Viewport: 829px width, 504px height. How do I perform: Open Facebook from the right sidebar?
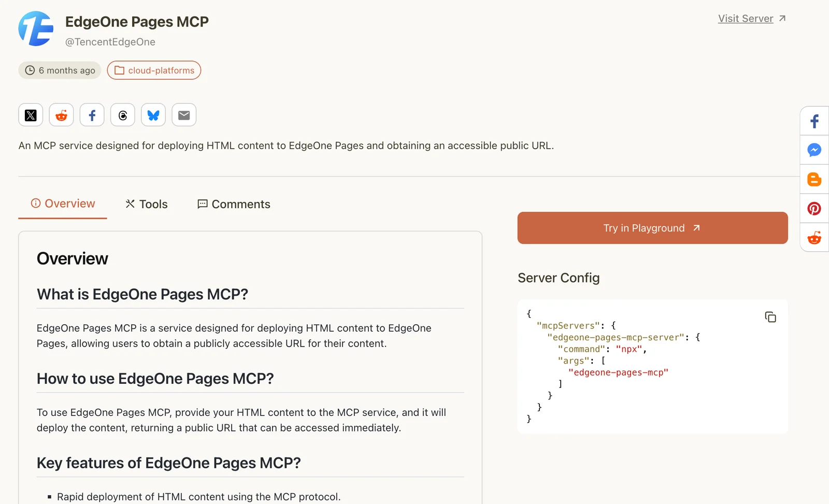tap(814, 122)
